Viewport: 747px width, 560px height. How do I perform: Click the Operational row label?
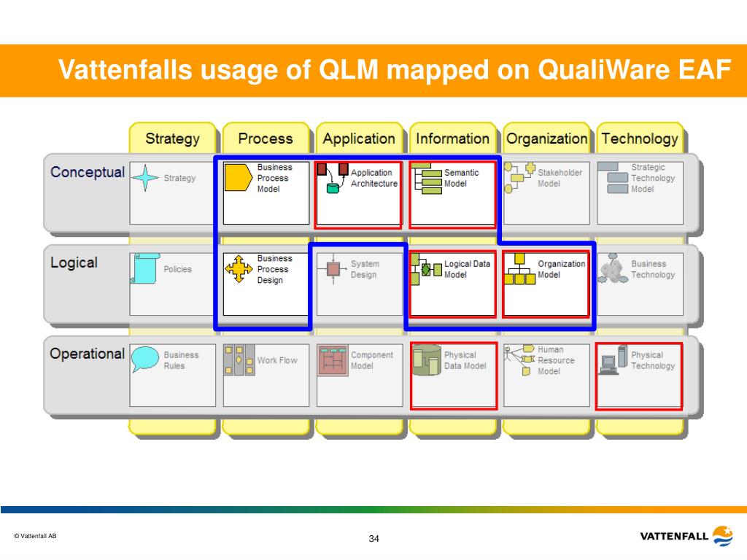(x=88, y=354)
